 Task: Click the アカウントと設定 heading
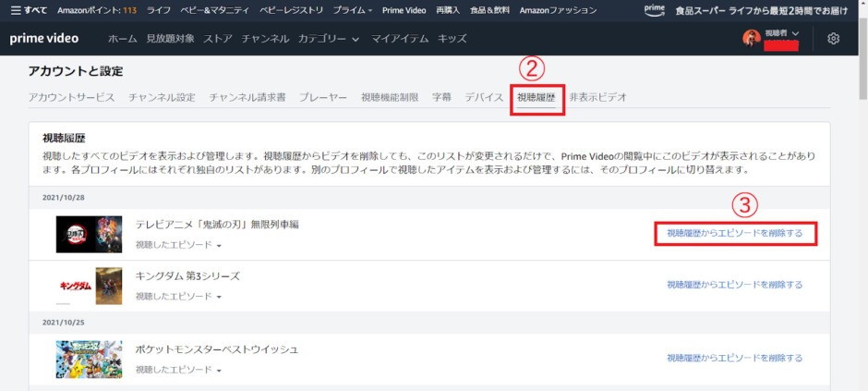[76, 71]
